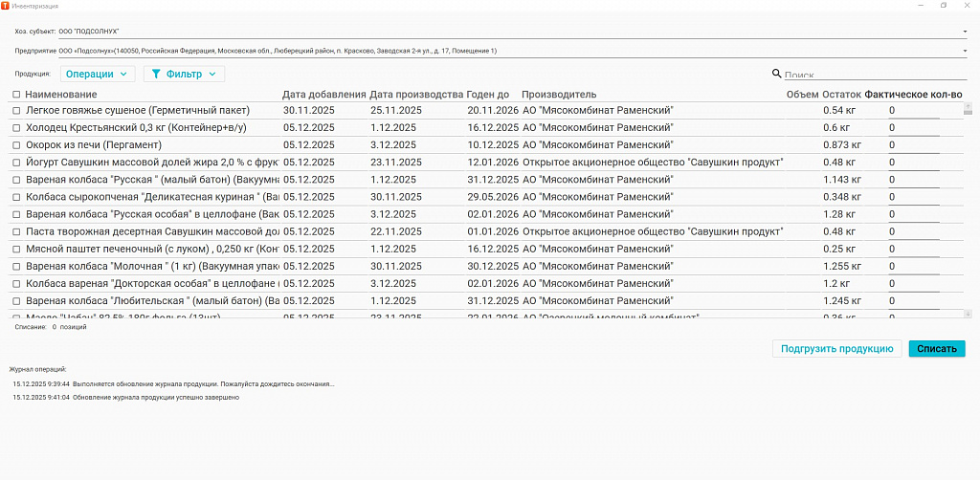Expand the Хоз. субъект combo box arrow
Screen dimensions: 980x480
(x=965, y=32)
